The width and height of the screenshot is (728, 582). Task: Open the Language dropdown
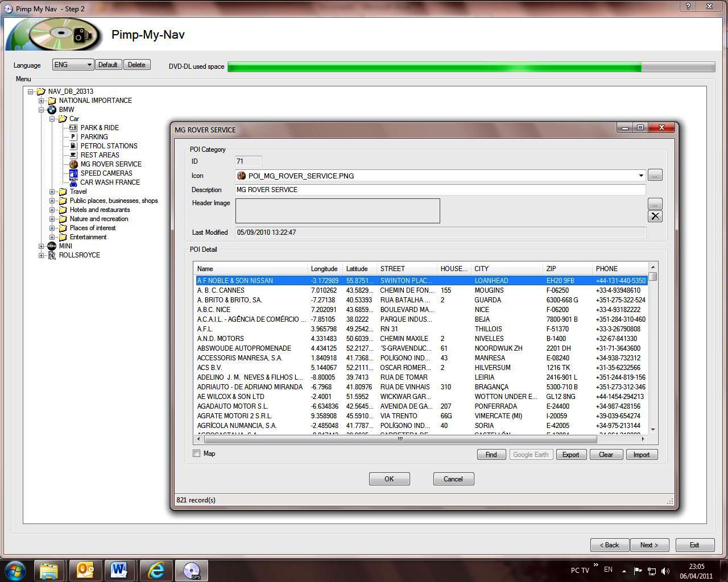(73, 65)
